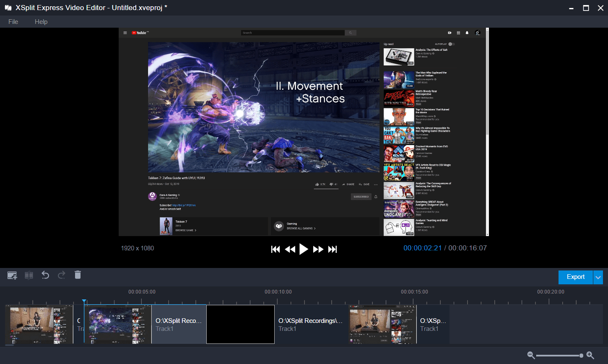Undo the last edit
608x364 pixels.
coord(45,275)
